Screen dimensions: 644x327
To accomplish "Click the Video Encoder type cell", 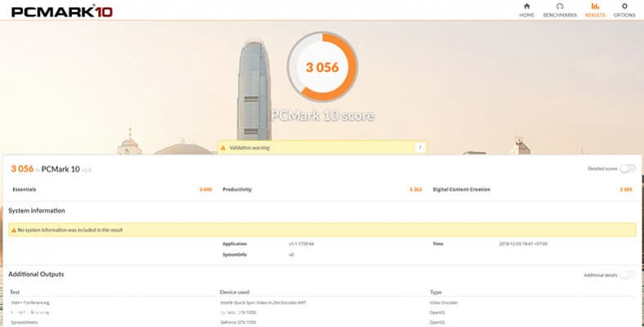I will point(444,302).
